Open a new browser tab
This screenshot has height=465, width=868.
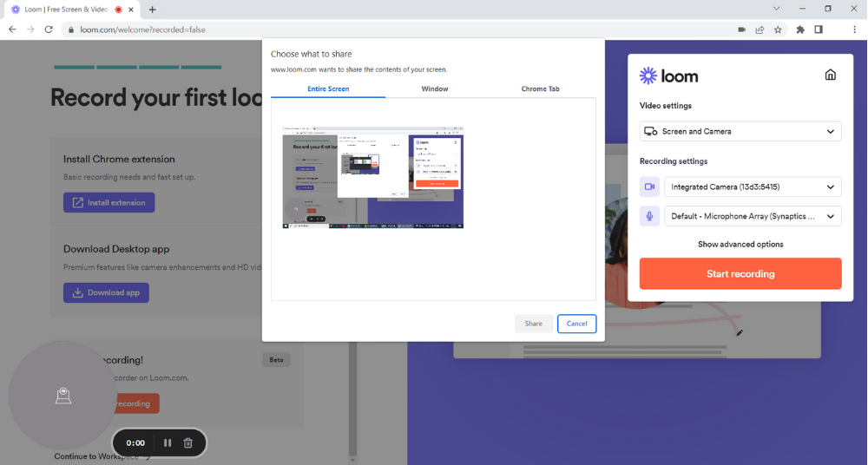(x=152, y=10)
